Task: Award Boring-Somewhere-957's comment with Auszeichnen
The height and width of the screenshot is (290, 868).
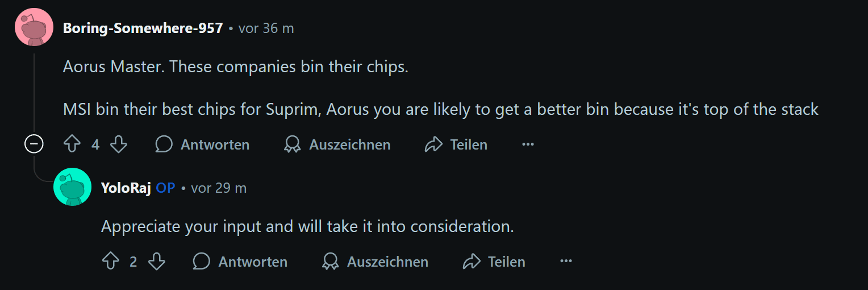Action: pyautogui.click(x=337, y=145)
